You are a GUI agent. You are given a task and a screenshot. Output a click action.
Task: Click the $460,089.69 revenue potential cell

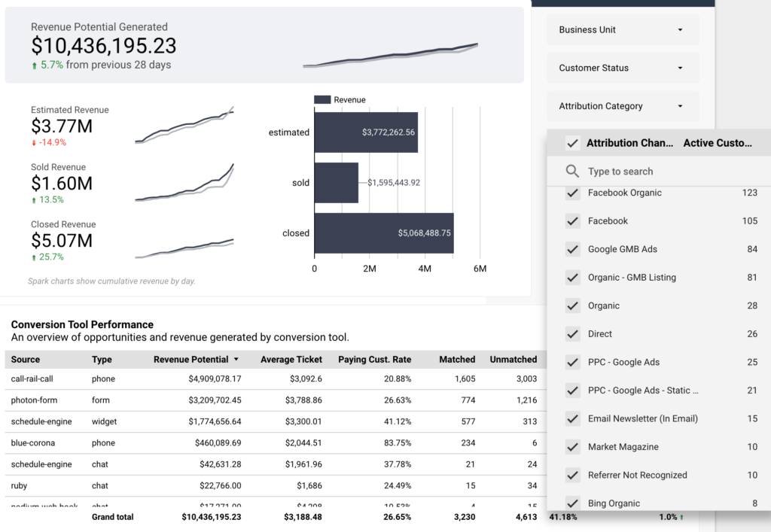218,443
